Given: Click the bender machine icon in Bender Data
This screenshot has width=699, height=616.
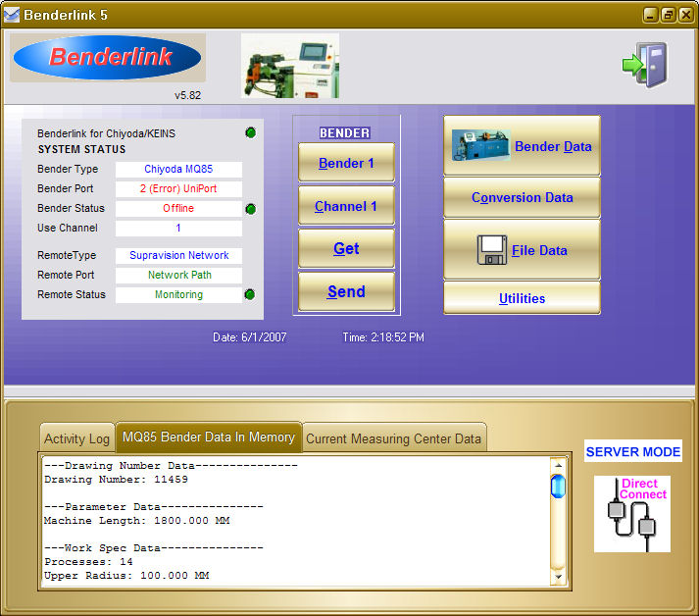Looking at the screenshot, I should (x=480, y=146).
